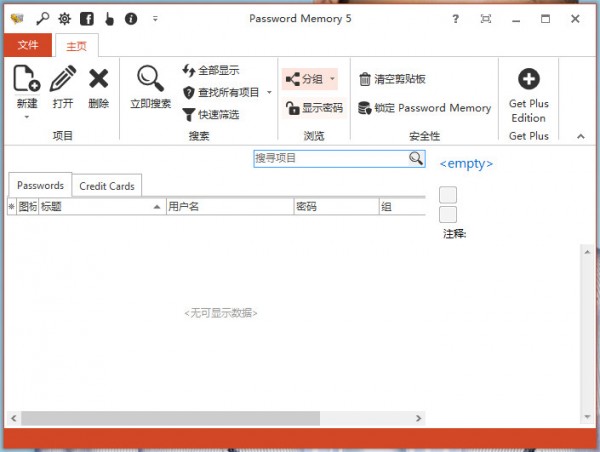Image resolution: width=600 pixels, height=452 pixels.
Task: Click 清空剪贴板 clear clipboard button
Action: coord(392,79)
